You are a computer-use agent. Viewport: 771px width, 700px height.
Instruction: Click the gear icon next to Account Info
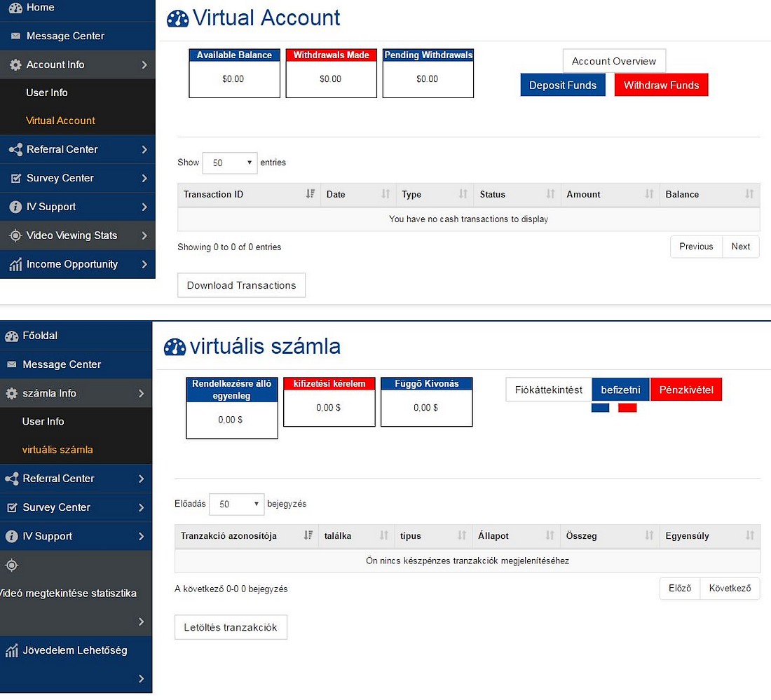pos(15,65)
